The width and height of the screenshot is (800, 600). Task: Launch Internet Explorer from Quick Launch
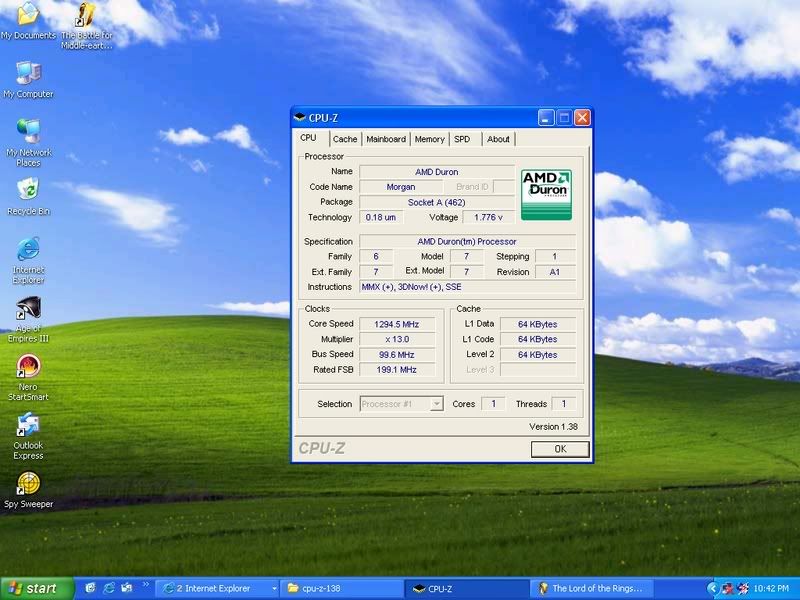coord(109,588)
